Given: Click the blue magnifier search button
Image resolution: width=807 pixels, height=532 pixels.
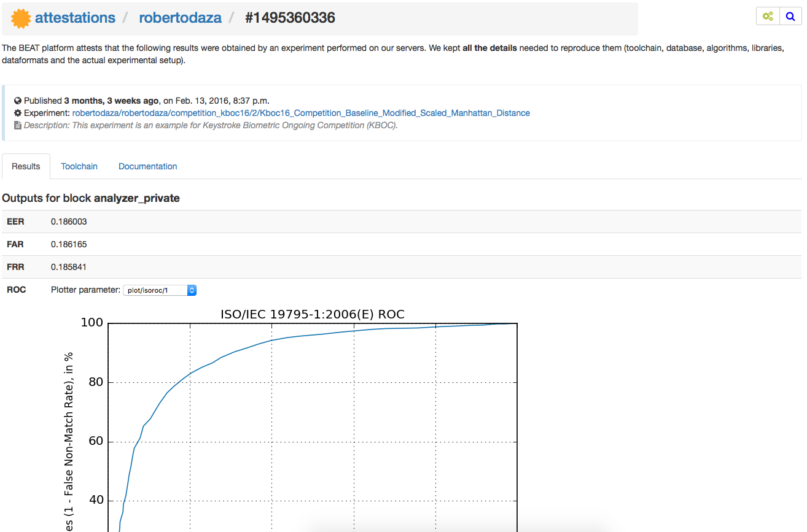Looking at the screenshot, I should tap(790, 17).
